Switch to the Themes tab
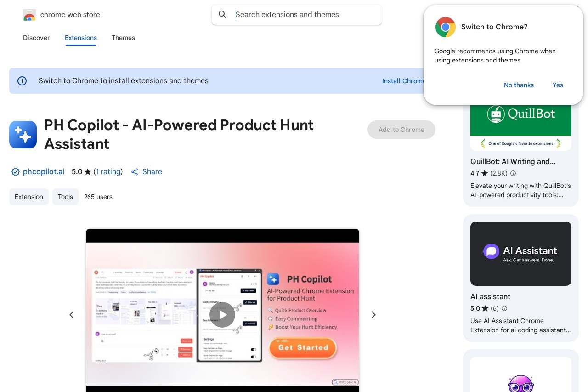The image size is (588, 392). tap(123, 38)
